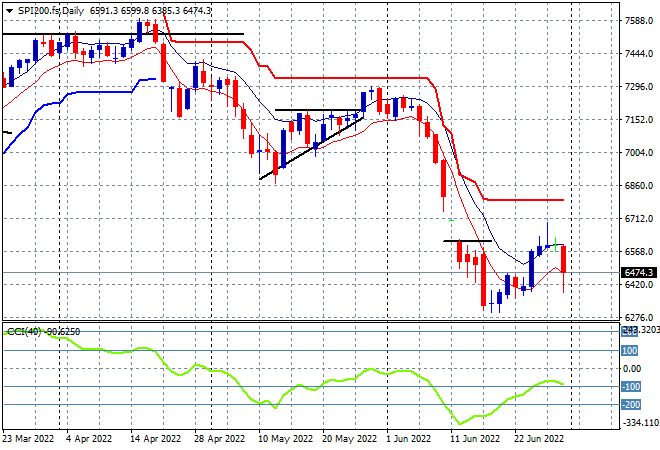Click the 6860.0 price axis label
Viewport: 660px width, 450px height.
pyautogui.click(x=639, y=186)
